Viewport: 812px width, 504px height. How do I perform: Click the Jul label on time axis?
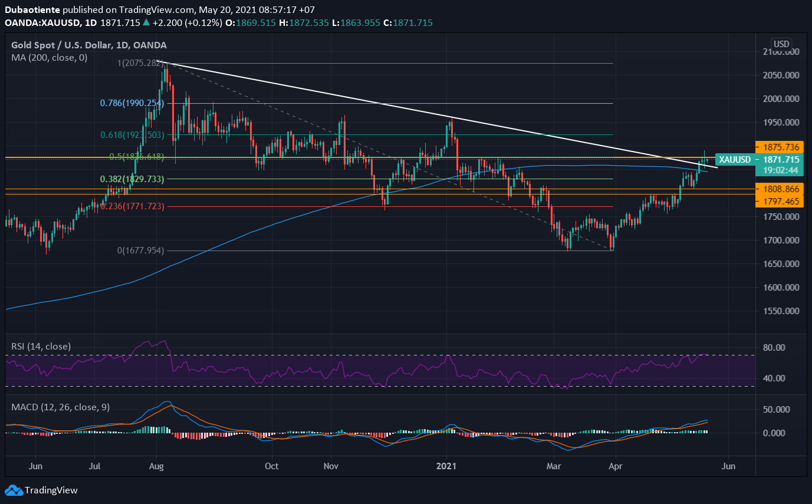94,465
